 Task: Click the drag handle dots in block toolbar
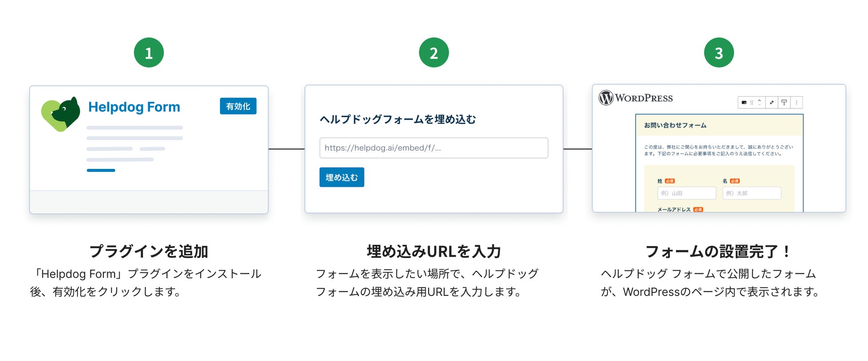pyautogui.click(x=752, y=103)
